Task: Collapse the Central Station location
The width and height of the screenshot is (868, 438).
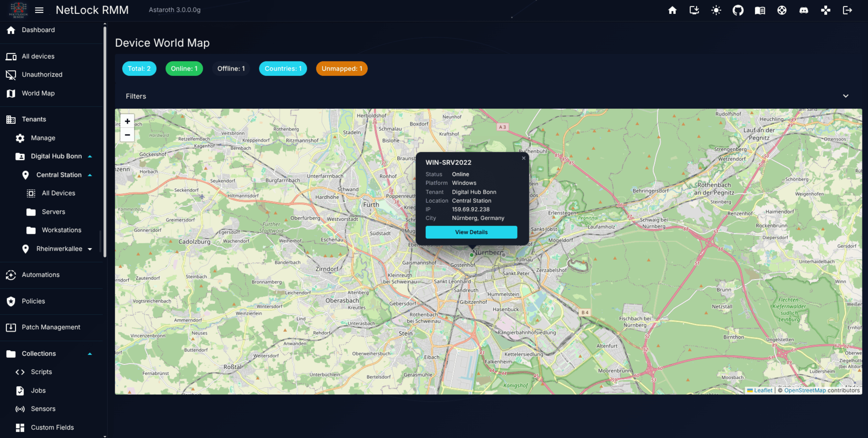Action: click(x=90, y=175)
